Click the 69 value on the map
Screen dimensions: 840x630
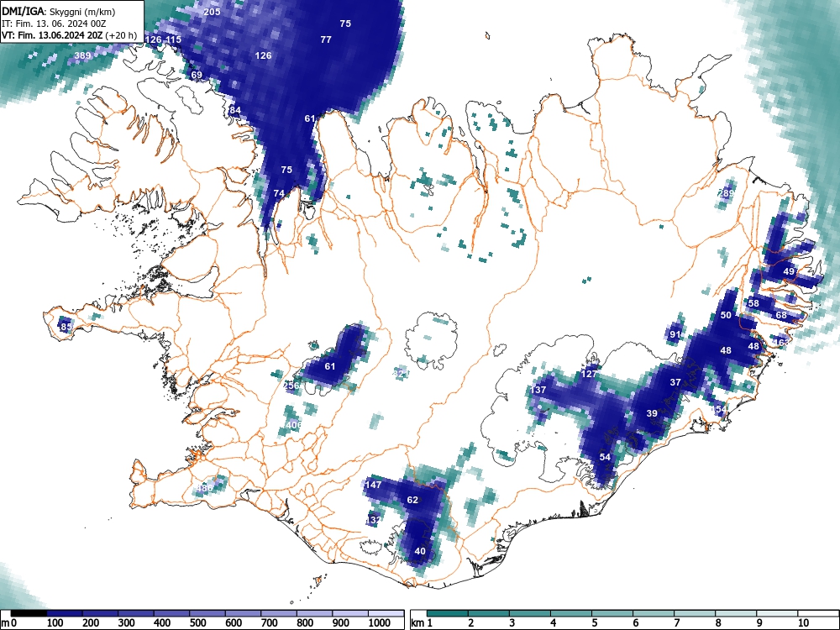click(x=197, y=75)
